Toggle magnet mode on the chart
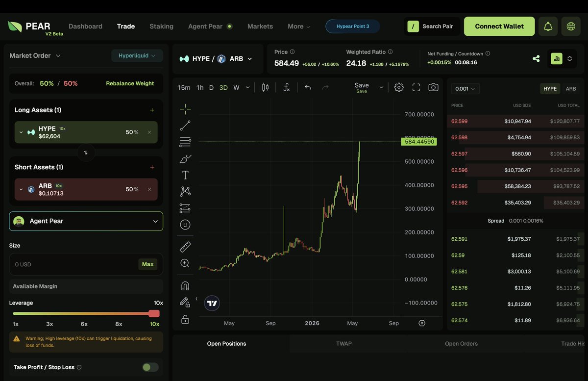Image resolution: width=588 pixels, height=381 pixels. (x=185, y=286)
